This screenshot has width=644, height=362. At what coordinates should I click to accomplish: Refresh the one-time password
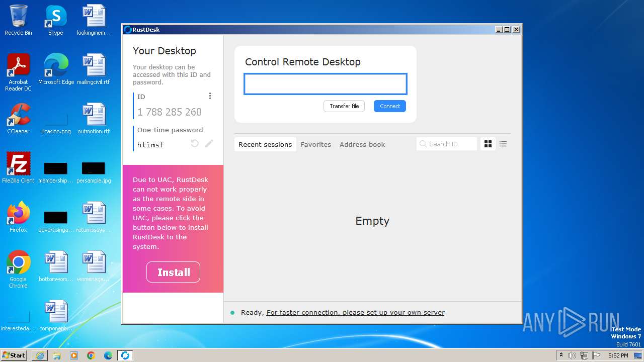[x=195, y=144]
